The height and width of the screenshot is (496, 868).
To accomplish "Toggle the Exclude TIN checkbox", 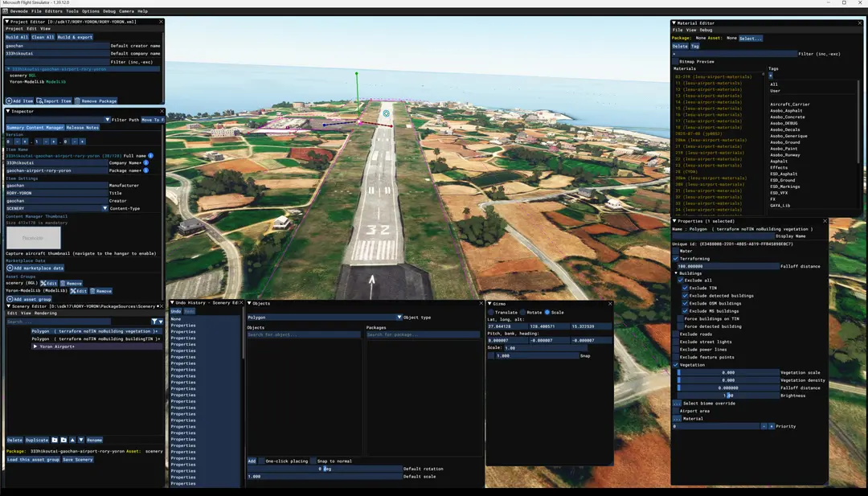I will click(685, 288).
